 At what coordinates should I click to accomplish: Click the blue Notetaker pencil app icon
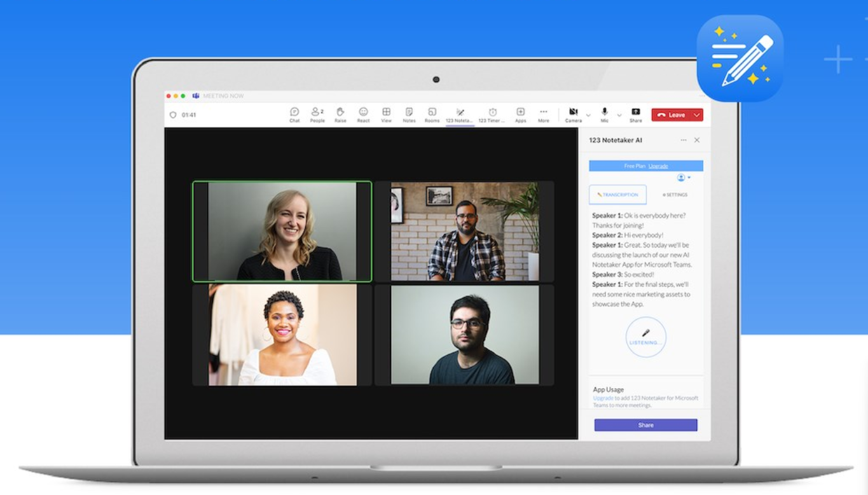(x=740, y=58)
